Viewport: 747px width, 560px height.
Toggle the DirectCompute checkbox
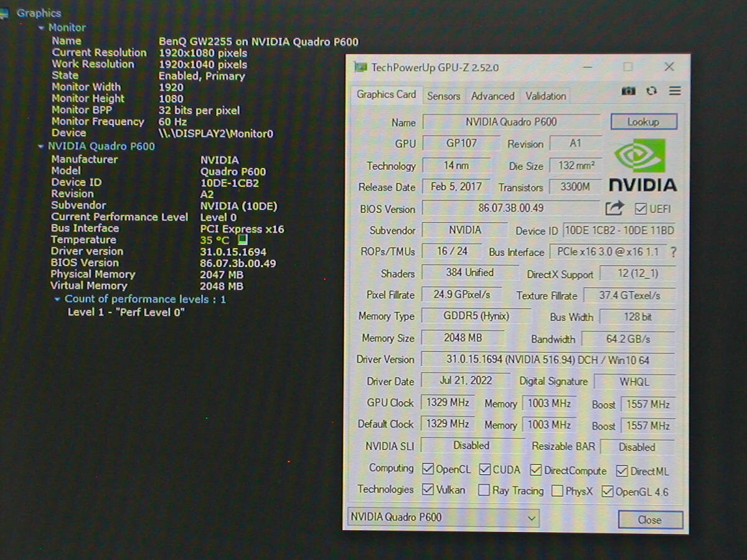[x=536, y=470]
